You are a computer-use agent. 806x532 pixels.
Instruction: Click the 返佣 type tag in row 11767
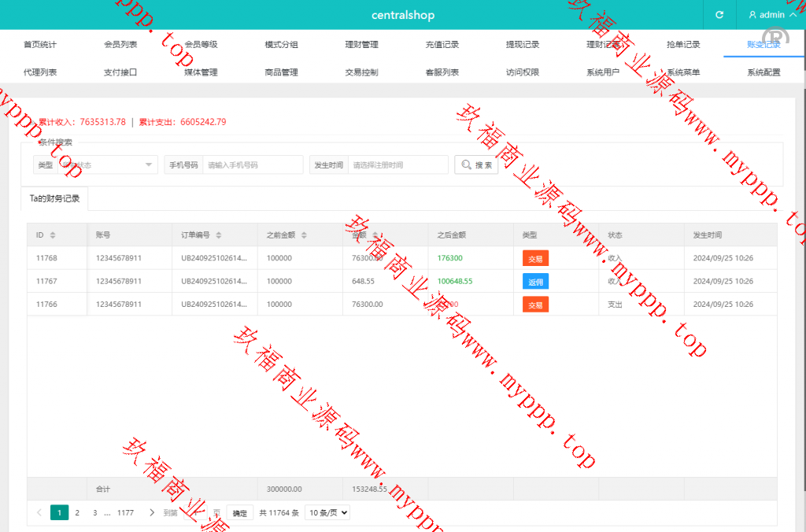(534, 282)
